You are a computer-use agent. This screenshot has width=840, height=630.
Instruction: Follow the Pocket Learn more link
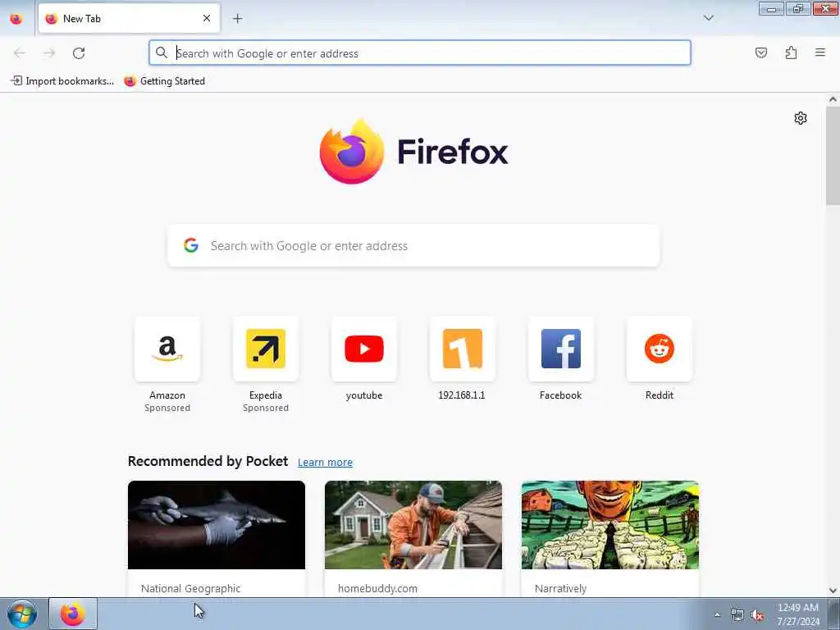click(325, 463)
